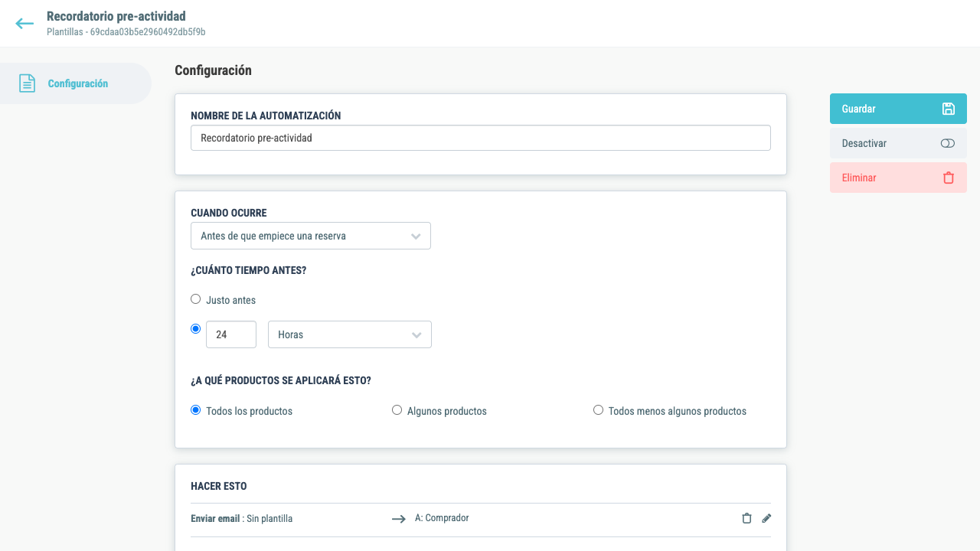Screen dimensions: 980x551
Task: Click the Recordatorio pre-actividad page title
Action: pyautogui.click(x=116, y=16)
